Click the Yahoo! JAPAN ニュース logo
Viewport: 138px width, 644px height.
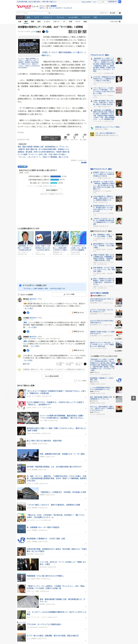pyautogui.click(x=28, y=7)
